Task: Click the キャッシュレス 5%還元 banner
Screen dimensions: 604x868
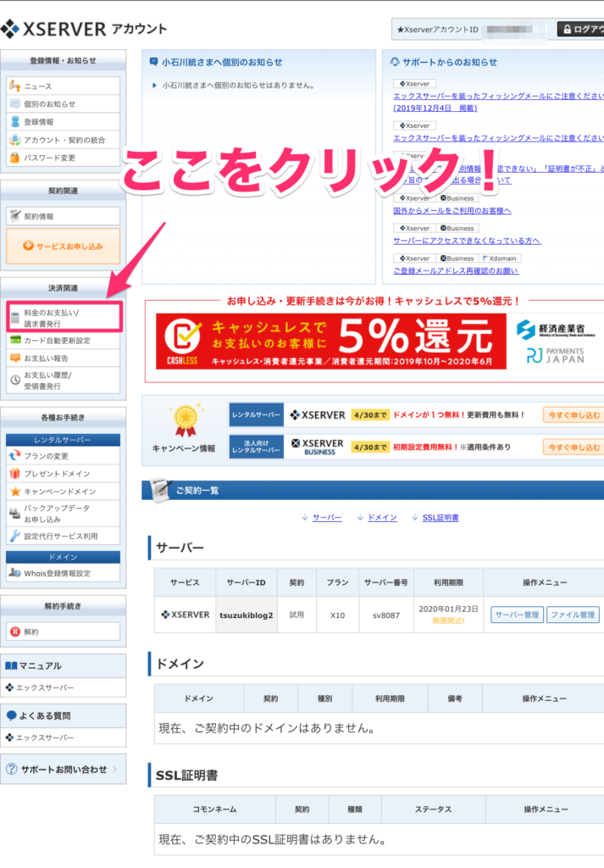Action: point(330,341)
